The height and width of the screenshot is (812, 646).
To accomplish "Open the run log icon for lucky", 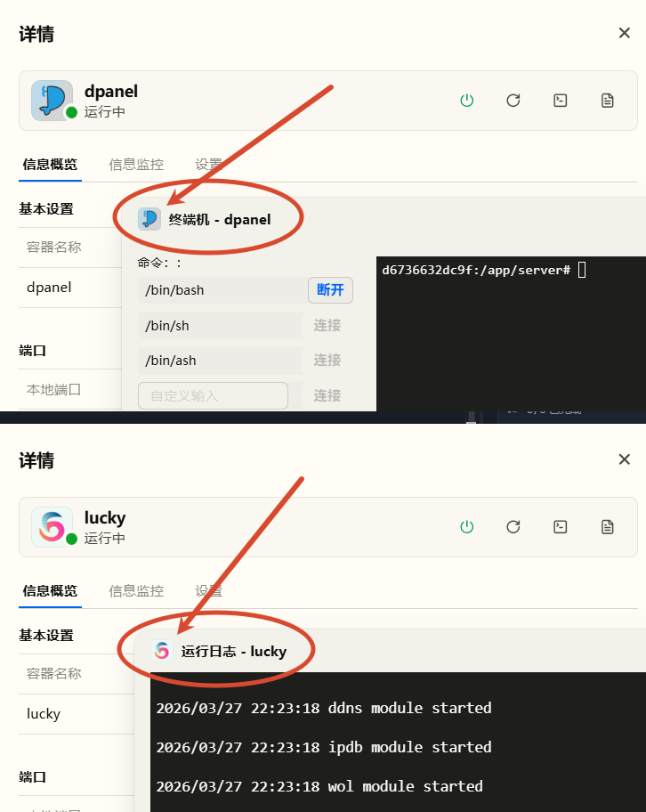I will [x=607, y=527].
